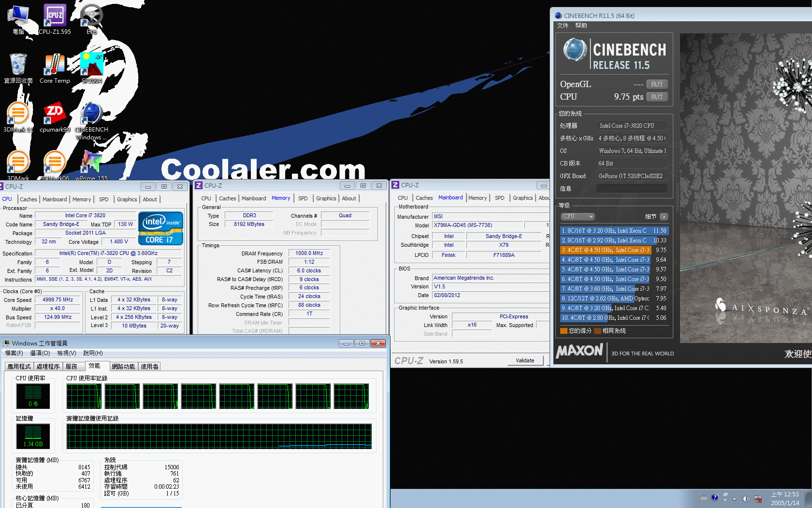Click the Core Speed value 4999.75 MHz
Image resolution: width=812 pixels, height=508 pixels.
[x=58, y=299]
